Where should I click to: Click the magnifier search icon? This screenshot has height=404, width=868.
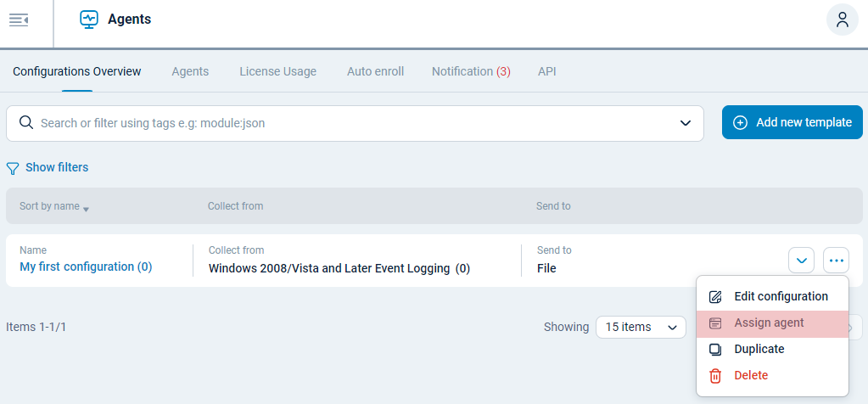(x=25, y=123)
